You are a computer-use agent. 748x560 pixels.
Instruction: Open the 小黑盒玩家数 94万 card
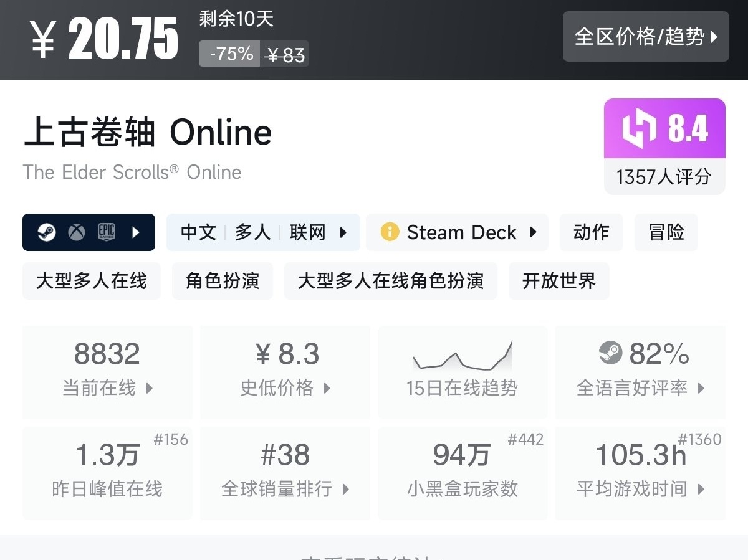coord(463,473)
